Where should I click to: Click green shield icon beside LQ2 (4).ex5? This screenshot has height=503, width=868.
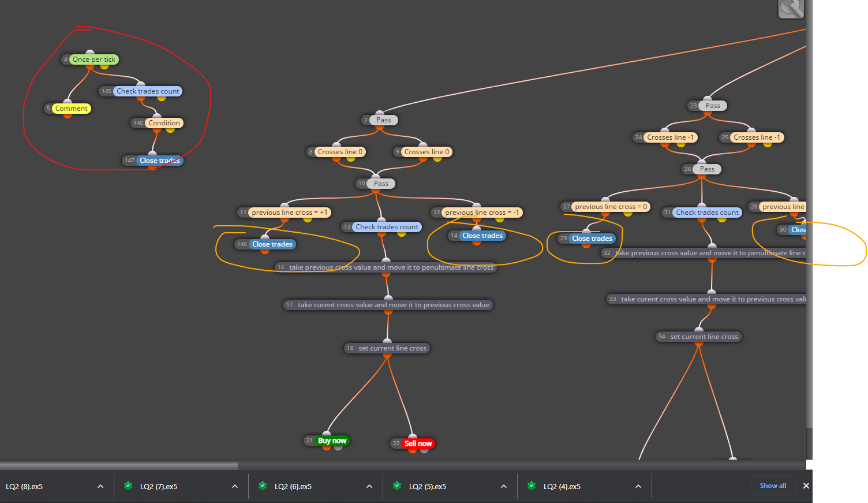click(x=532, y=486)
